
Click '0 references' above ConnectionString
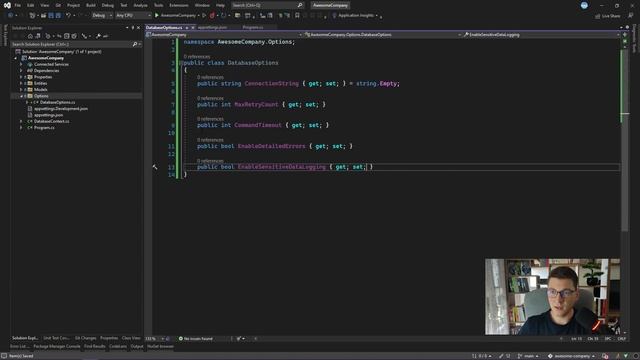[210, 77]
